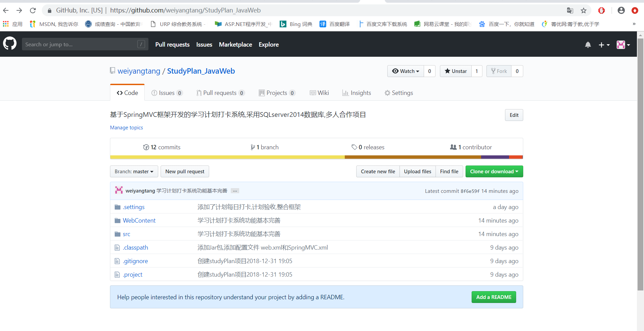Bookmark the page with the star icon
Viewport: 644px width, 331px height.
pyautogui.click(x=584, y=10)
